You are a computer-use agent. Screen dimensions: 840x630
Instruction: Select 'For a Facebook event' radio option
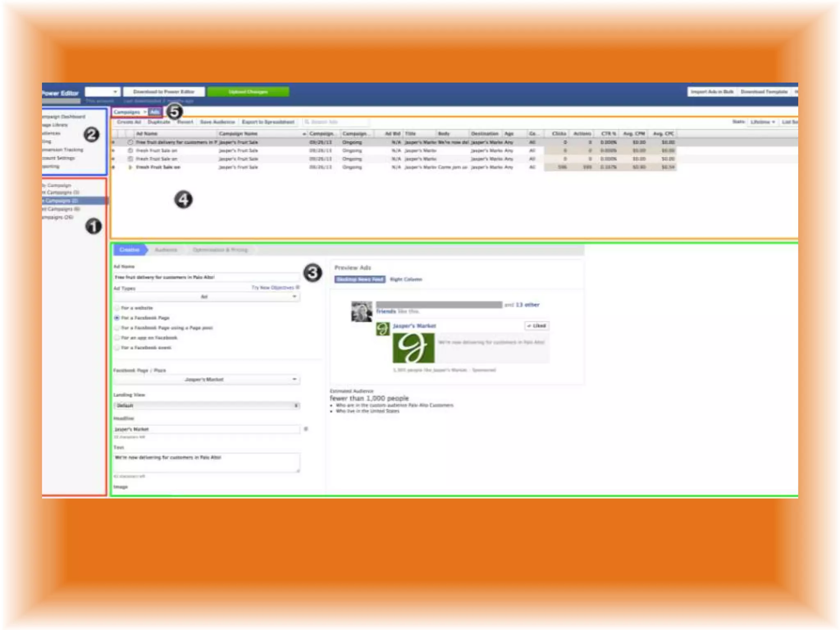[x=117, y=348]
